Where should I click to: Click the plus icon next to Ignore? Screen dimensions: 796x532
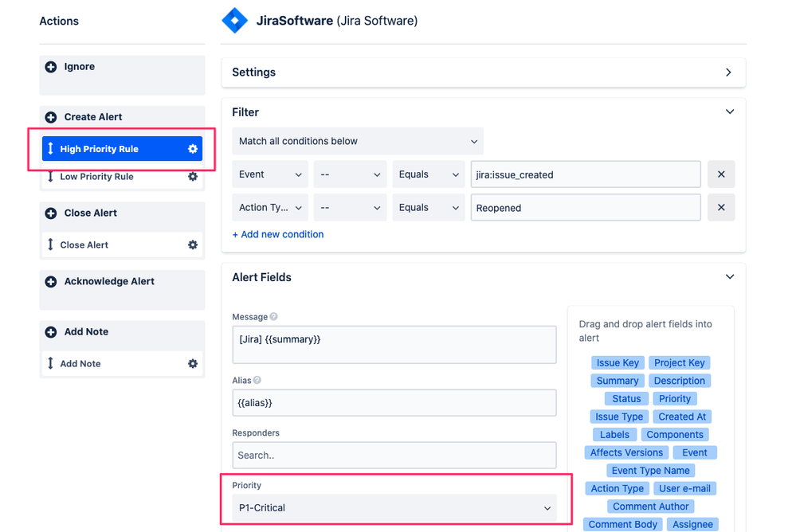point(51,67)
